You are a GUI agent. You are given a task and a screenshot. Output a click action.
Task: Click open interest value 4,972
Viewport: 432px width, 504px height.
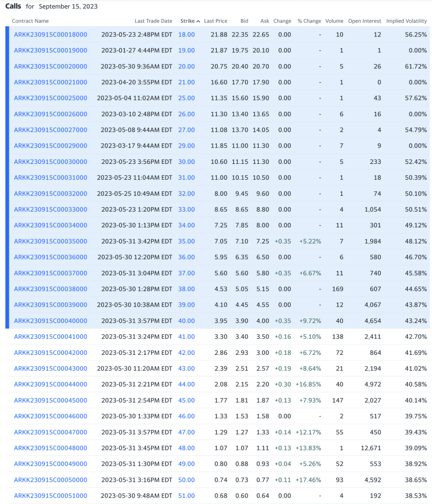click(x=373, y=384)
